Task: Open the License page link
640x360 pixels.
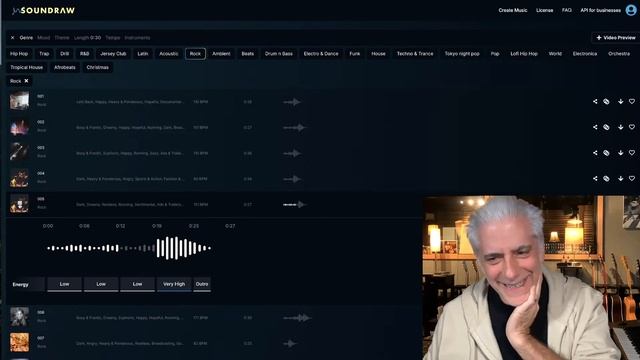Action: tap(544, 10)
